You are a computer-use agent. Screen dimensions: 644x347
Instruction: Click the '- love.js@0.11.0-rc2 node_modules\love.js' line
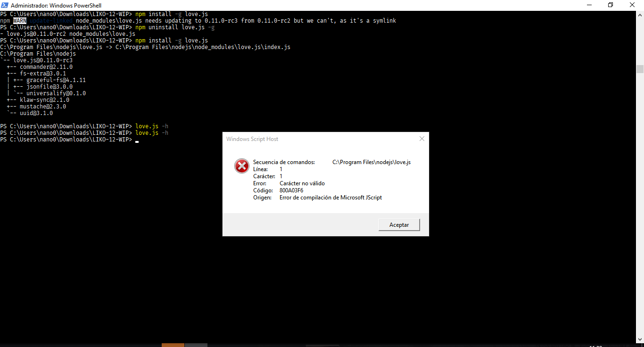68,34
